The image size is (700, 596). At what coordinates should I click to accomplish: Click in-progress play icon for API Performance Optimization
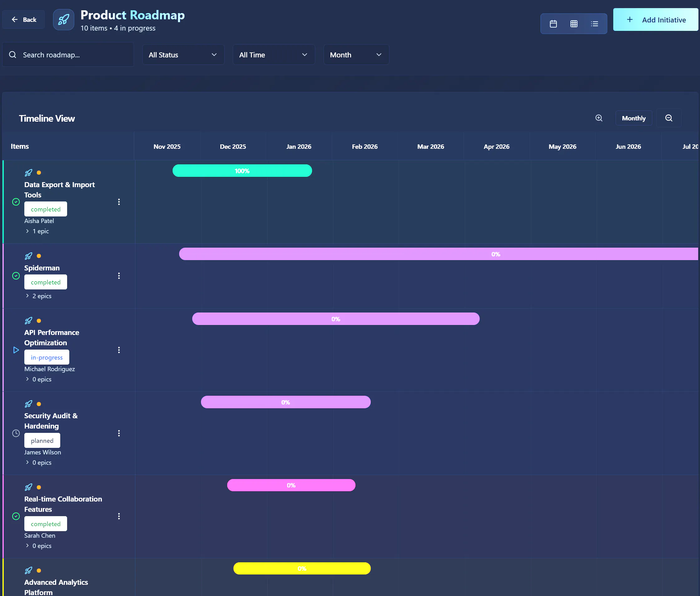click(16, 350)
